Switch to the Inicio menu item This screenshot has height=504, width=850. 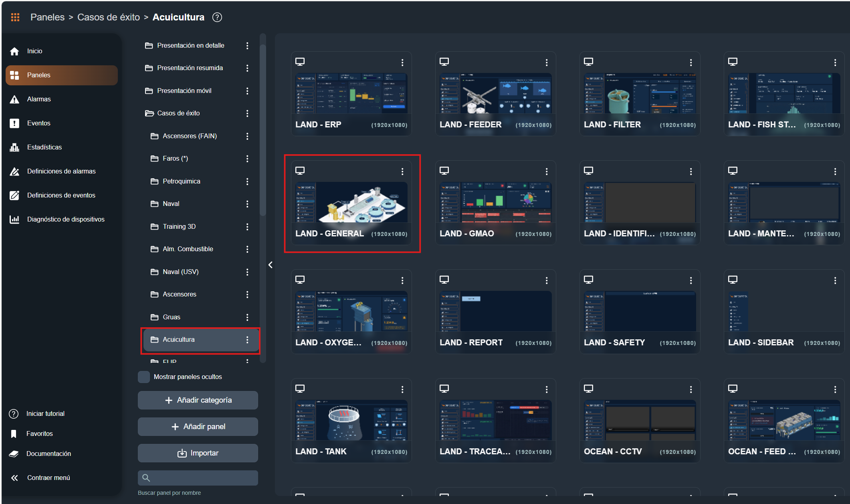pyautogui.click(x=34, y=51)
